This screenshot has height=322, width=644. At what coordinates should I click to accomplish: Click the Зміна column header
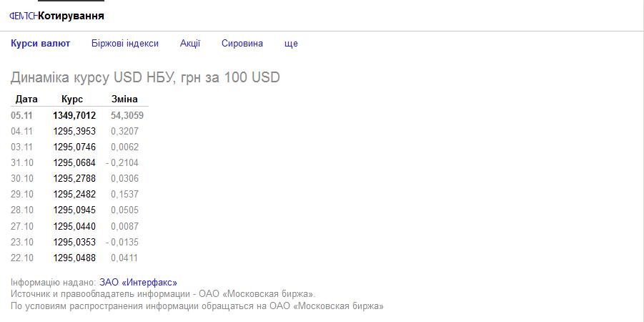(124, 99)
